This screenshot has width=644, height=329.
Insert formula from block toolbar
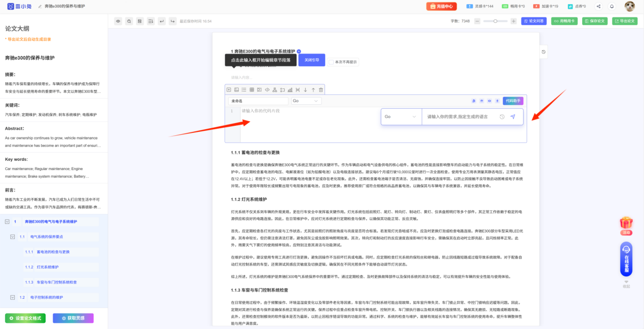click(x=259, y=90)
